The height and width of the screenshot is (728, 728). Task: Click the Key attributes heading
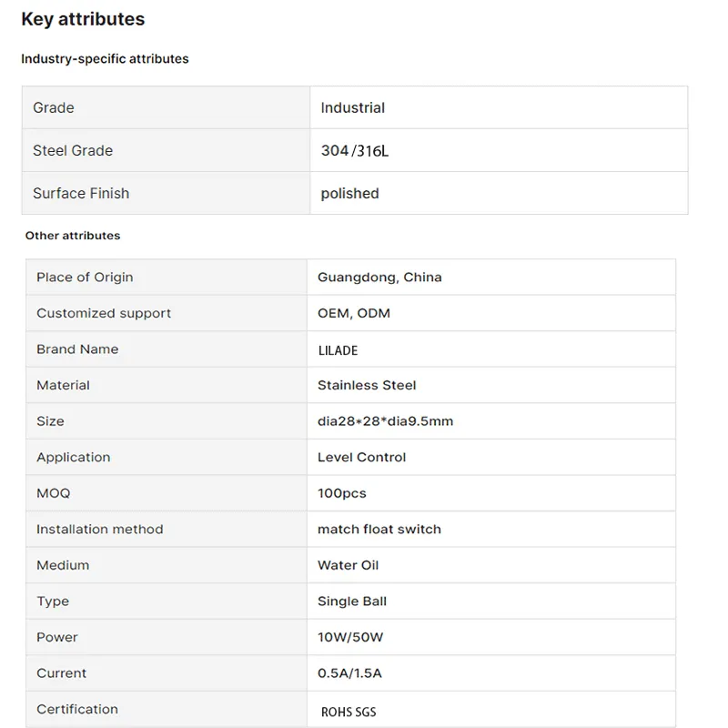click(x=83, y=19)
